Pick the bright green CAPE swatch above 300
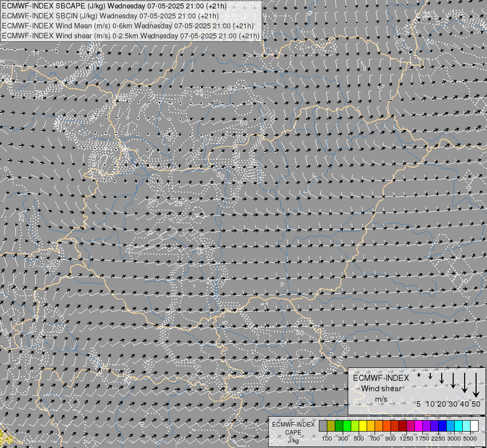The image size is (487, 448). click(347, 426)
